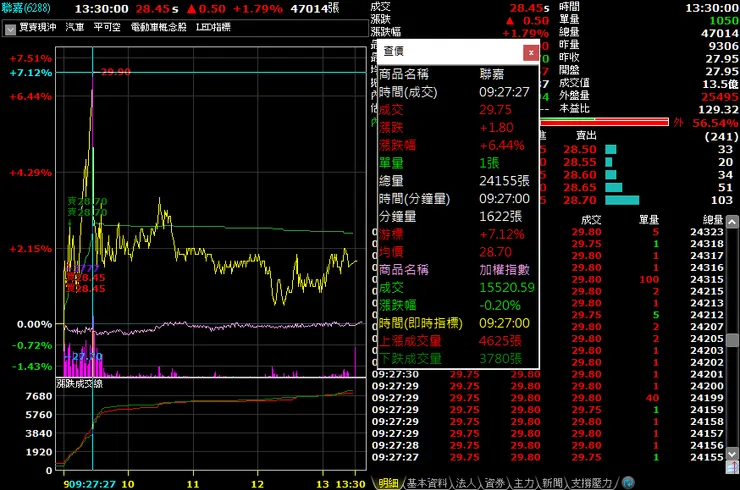Select the tick row with total 24315
740x490 pixels.
547,279
